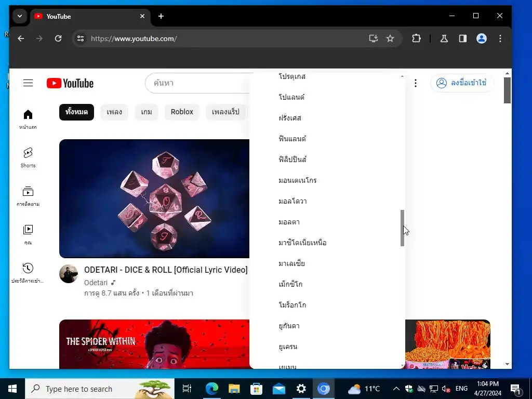532x399 pixels.
Task: Close the YouTube tab
Action: pos(142,16)
